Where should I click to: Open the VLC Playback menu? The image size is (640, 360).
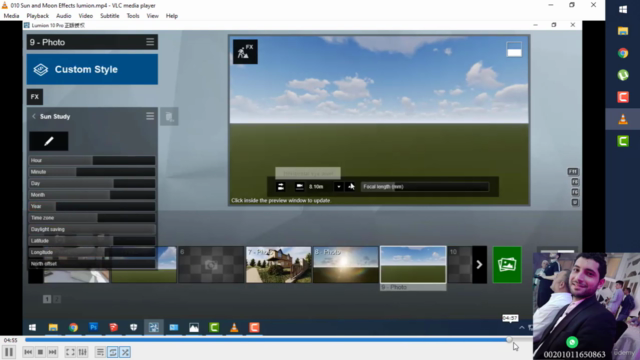click(x=38, y=16)
